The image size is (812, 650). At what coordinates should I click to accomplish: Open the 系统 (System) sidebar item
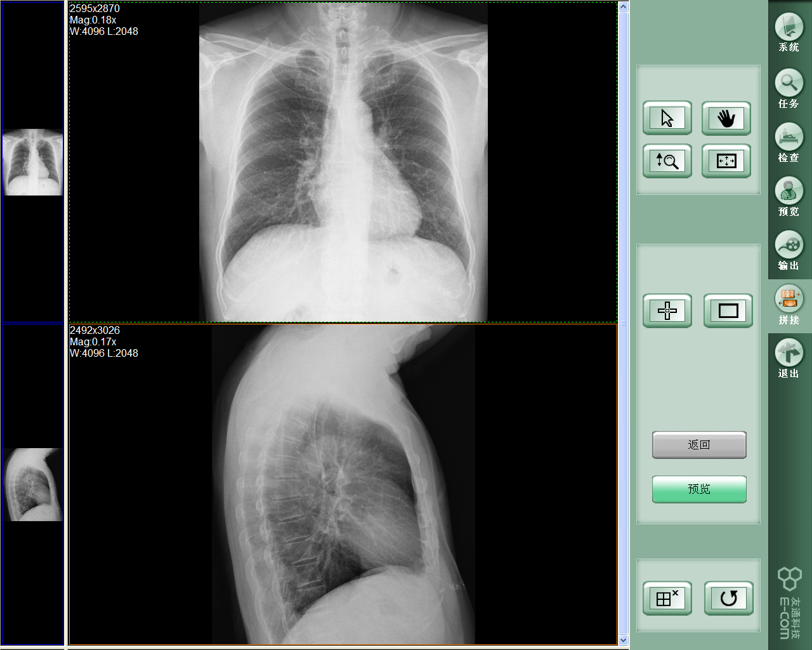pyautogui.click(x=789, y=33)
